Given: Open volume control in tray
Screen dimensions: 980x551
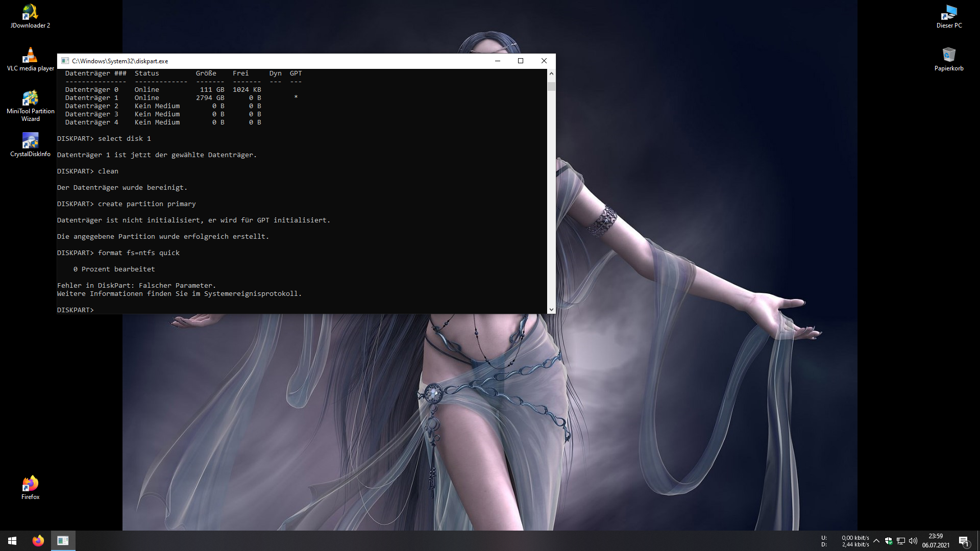Looking at the screenshot, I should click(x=913, y=541).
